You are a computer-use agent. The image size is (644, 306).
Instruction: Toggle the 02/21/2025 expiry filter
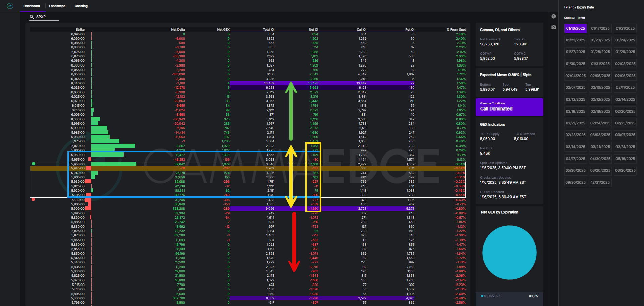click(576, 123)
